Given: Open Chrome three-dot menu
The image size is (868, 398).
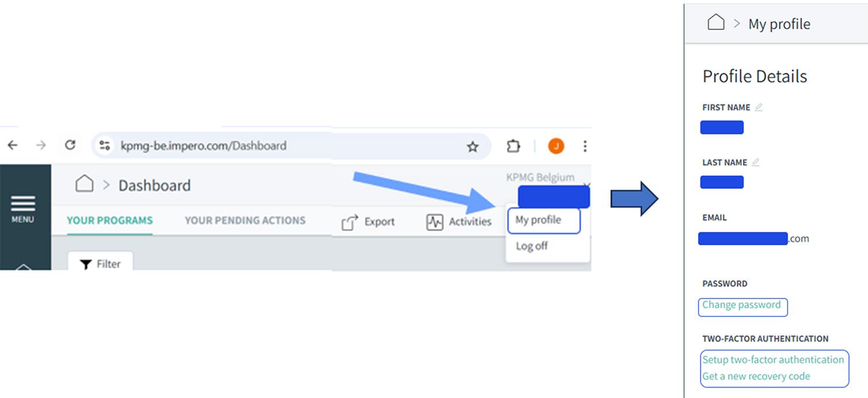Looking at the screenshot, I should point(585,146).
